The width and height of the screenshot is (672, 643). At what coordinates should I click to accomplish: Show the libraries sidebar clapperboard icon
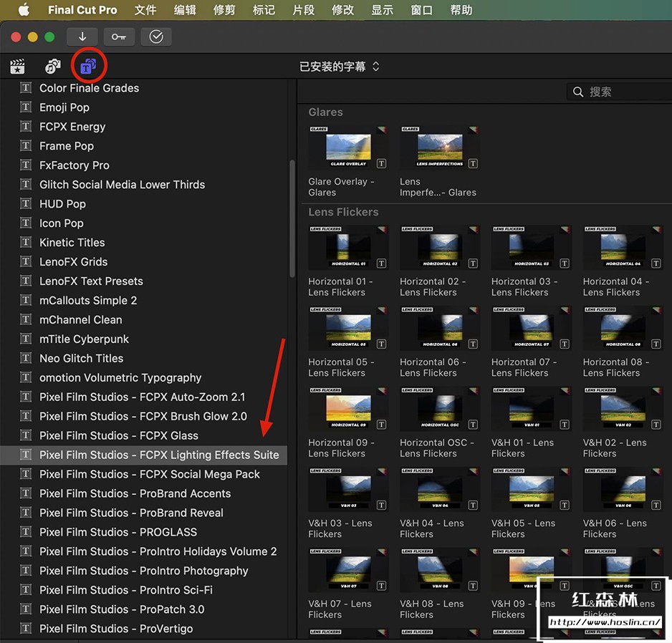[x=17, y=67]
